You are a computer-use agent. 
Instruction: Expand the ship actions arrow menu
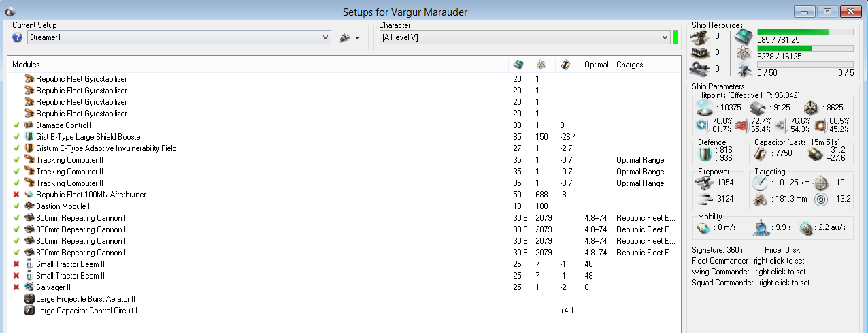pyautogui.click(x=350, y=37)
